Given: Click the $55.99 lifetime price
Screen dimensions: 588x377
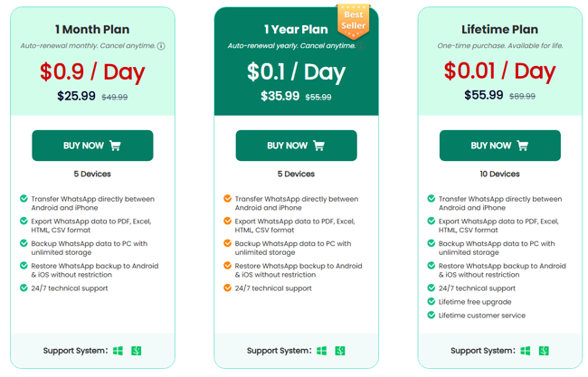Looking at the screenshot, I should (484, 95).
